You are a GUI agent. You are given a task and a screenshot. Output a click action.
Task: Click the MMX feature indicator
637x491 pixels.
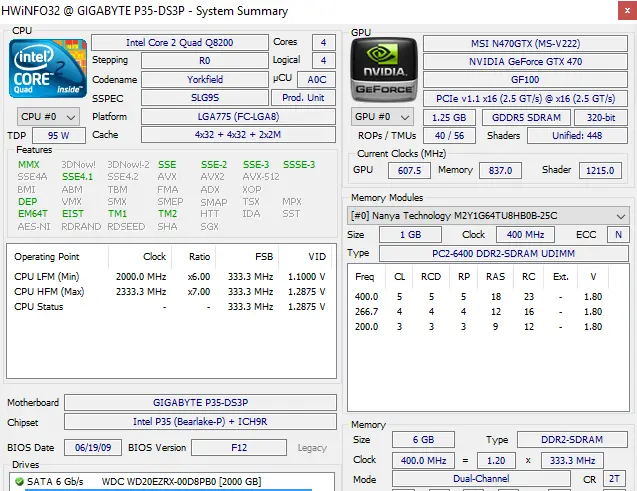(29, 165)
